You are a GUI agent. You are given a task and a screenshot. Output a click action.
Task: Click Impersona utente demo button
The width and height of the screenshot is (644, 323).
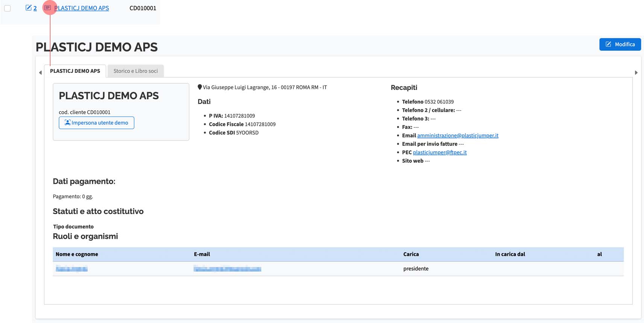pyautogui.click(x=97, y=123)
